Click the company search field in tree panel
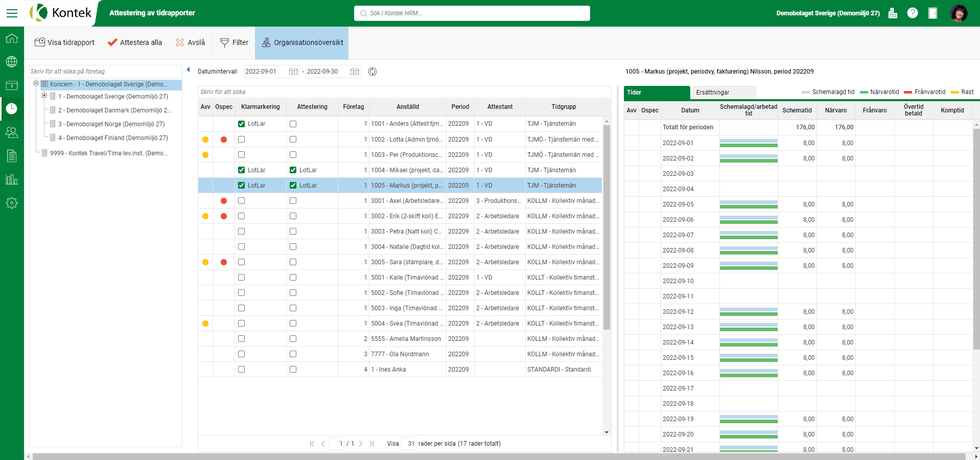This screenshot has width=980, height=460. pyautogui.click(x=106, y=72)
